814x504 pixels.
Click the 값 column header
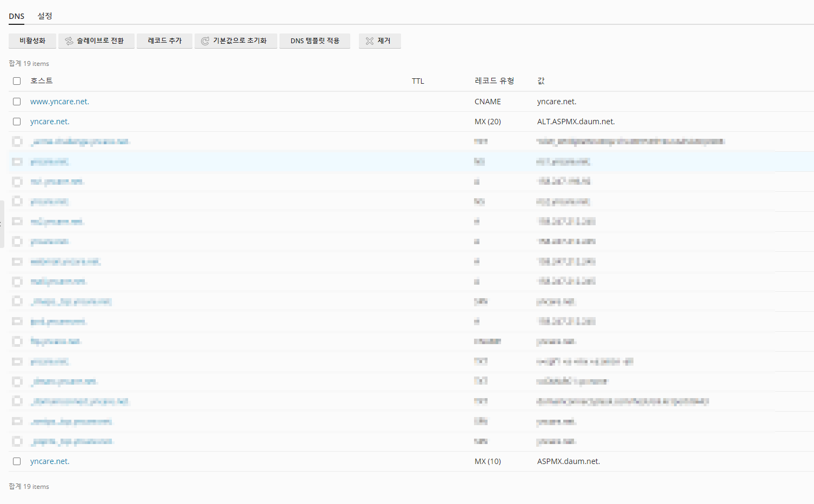pyautogui.click(x=541, y=80)
